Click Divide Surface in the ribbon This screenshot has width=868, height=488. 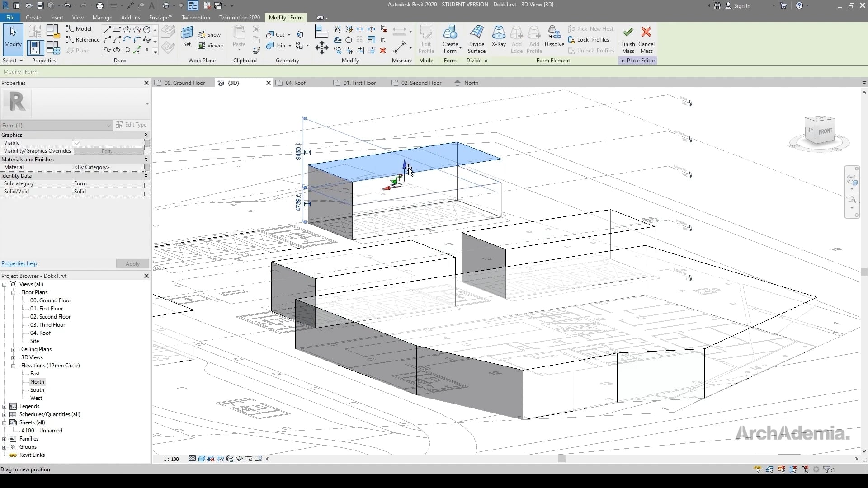(x=477, y=38)
